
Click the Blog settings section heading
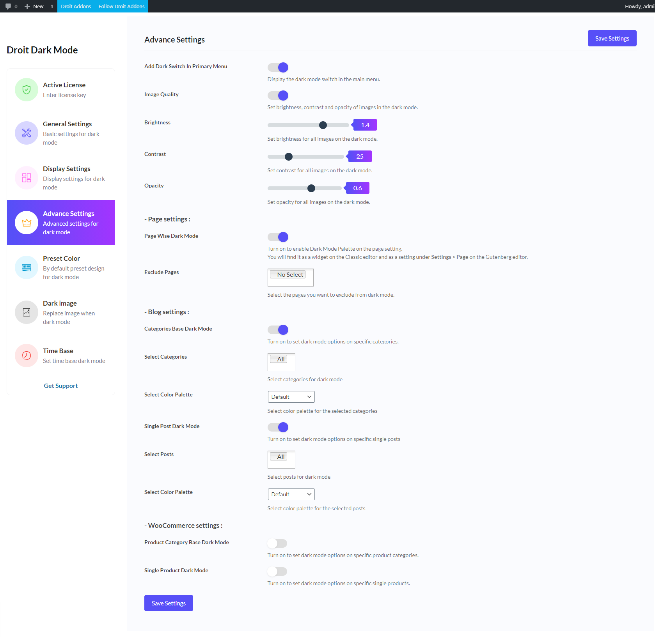[x=167, y=312]
